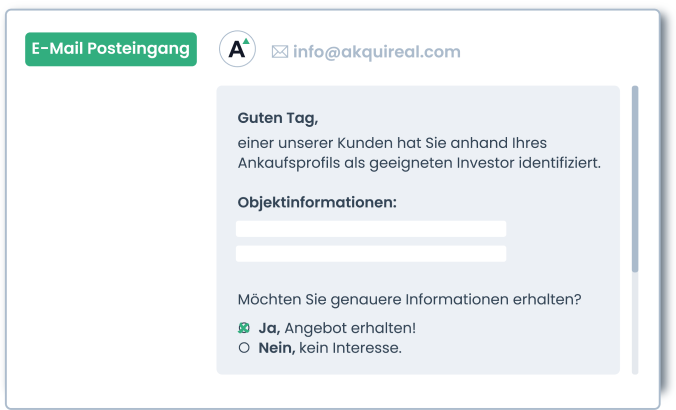
Task: Click 'Möchten Sie genauere Informationen erhalten?' text
Action: (x=409, y=299)
